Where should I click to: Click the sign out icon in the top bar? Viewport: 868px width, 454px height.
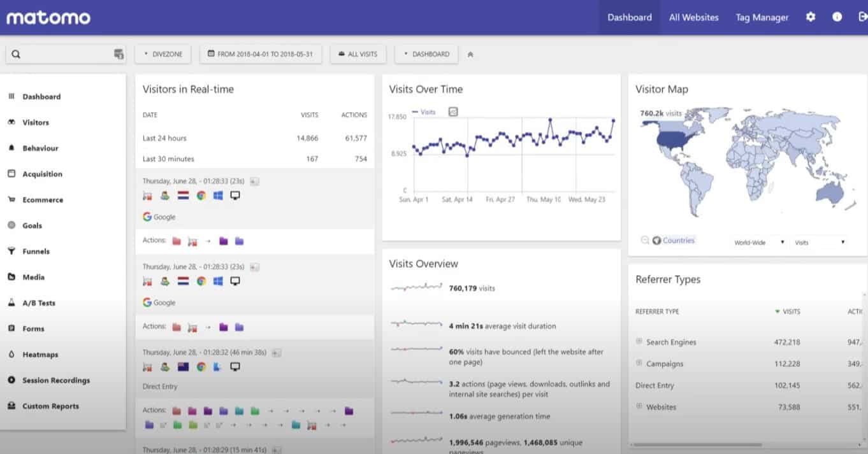click(x=863, y=17)
